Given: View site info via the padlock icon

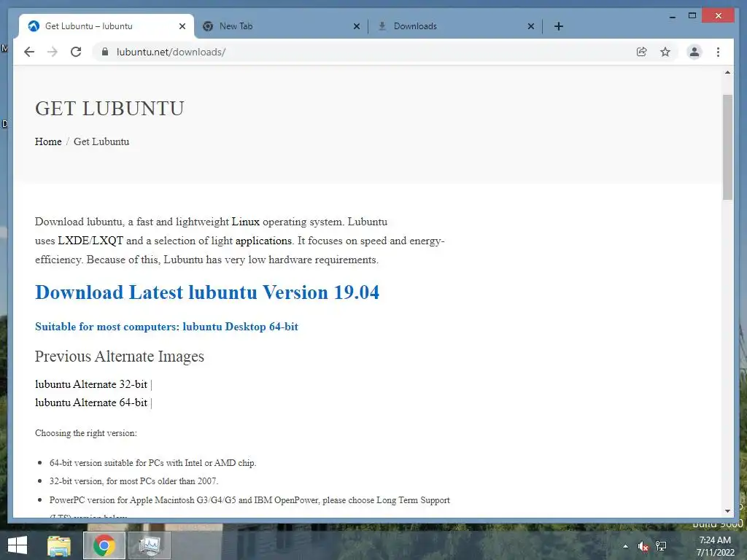Looking at the screenshot, I should coord(105,52).
